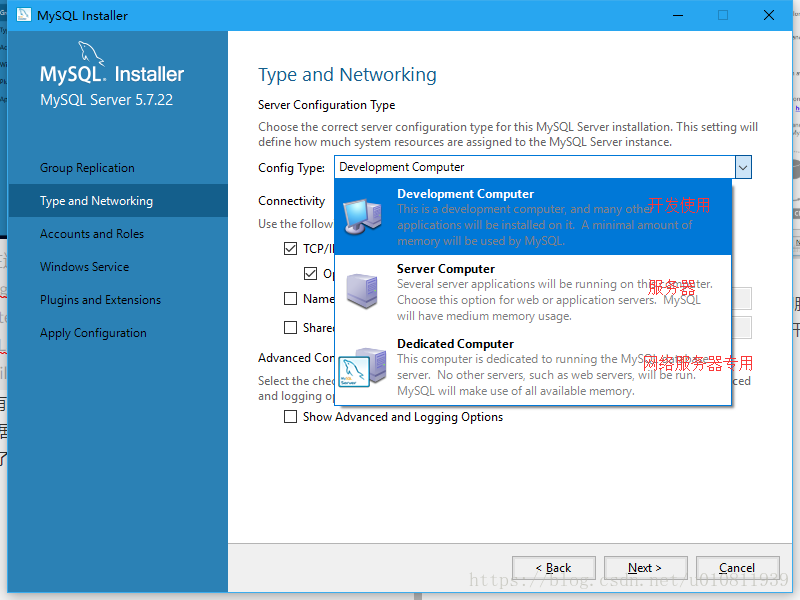Viewport: 800px width, 600px height.
Task: Click MySQL Server 5.7.22 text
Action: (107, 100)
